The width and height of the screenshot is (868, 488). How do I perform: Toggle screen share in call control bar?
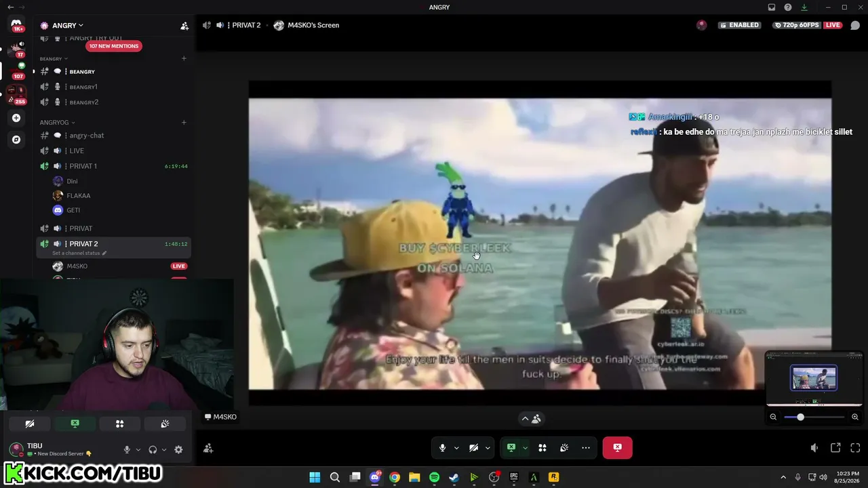pos(511,448)
